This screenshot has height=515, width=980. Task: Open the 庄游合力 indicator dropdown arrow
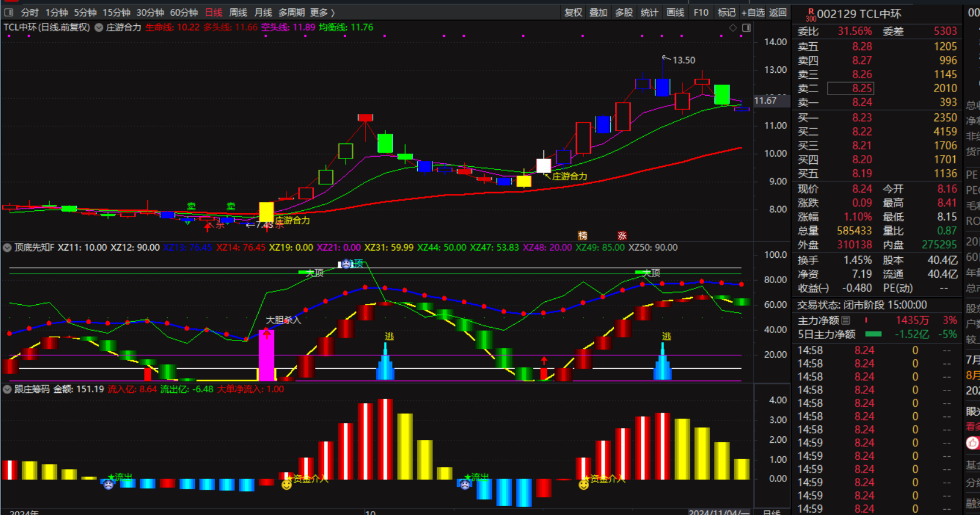point(99,28)
